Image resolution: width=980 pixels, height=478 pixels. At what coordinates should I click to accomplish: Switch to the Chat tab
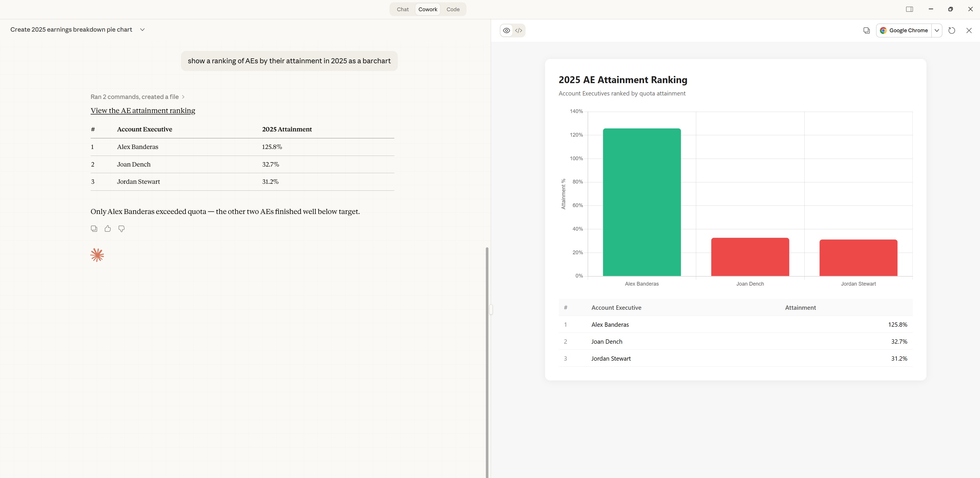[x=402, y=9]
